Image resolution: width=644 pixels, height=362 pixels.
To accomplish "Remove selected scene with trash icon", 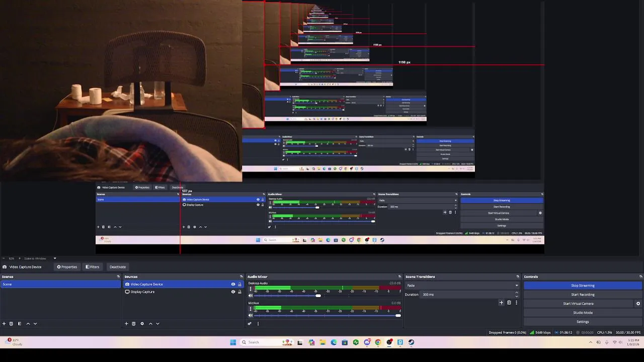I will pos(11,324).
